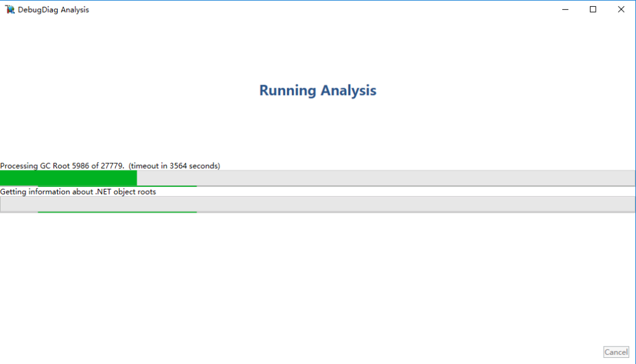636x364 pixels.
Task: Click thin green line beneath top progress bar
Action: coord(166,186)
